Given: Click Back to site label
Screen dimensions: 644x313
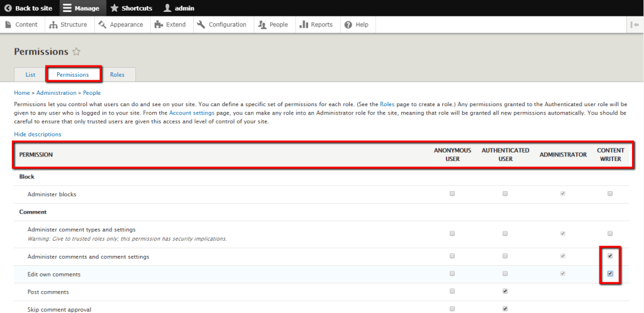Looking at the screenshot, I should (34, 8).
